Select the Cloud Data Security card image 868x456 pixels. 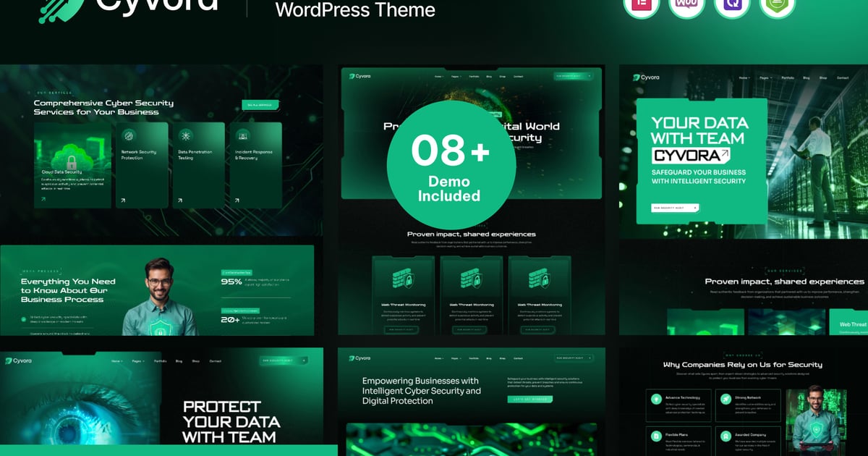72,148
